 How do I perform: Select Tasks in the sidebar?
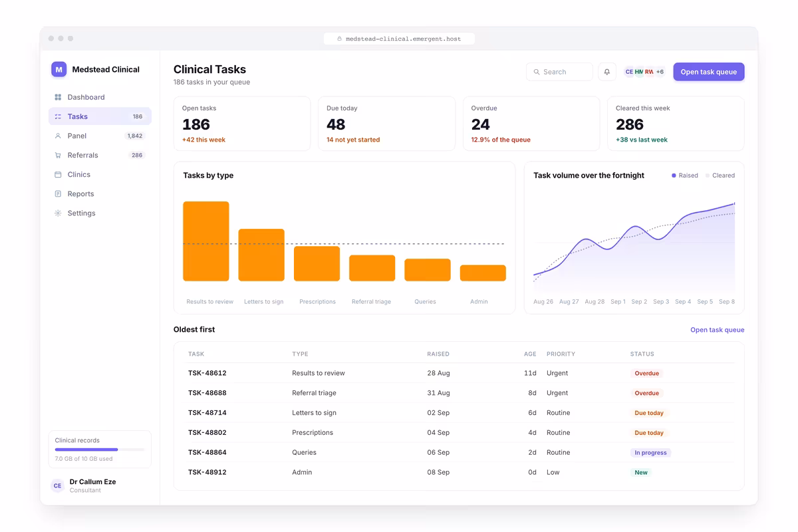pos(100,116)
